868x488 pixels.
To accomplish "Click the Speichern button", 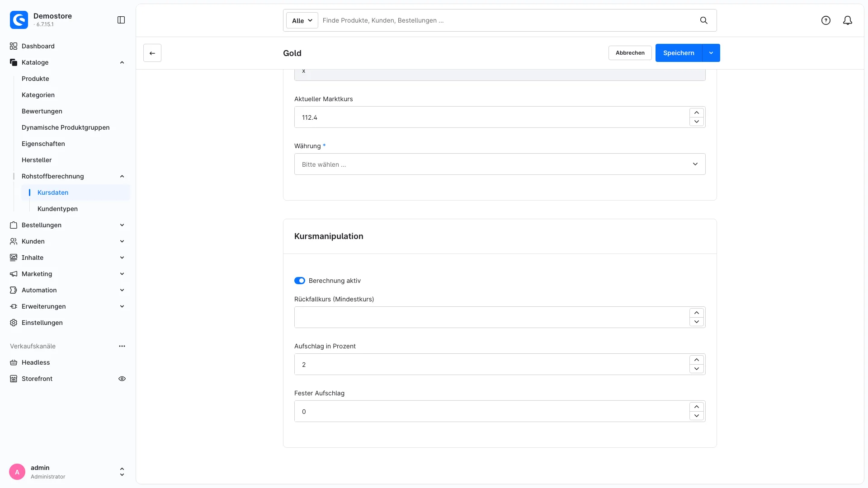I will pyautogui.click(x=679, y=53).
